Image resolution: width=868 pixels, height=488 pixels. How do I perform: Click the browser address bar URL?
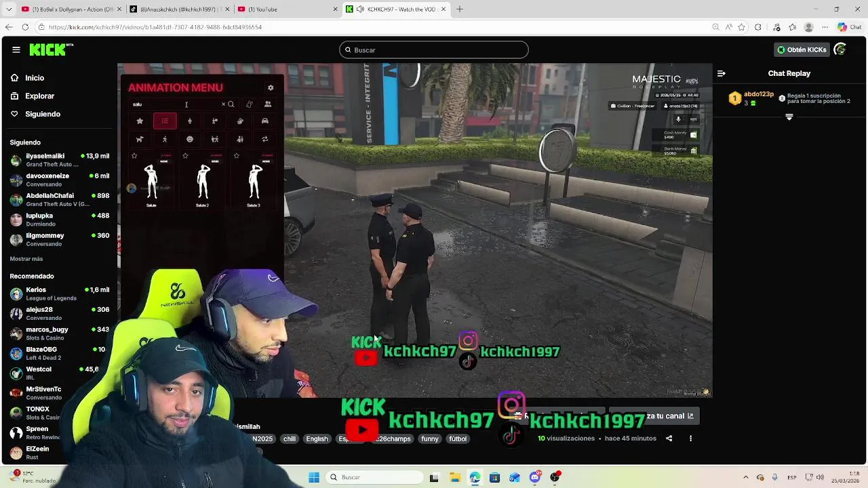click(x=155, y=27)
